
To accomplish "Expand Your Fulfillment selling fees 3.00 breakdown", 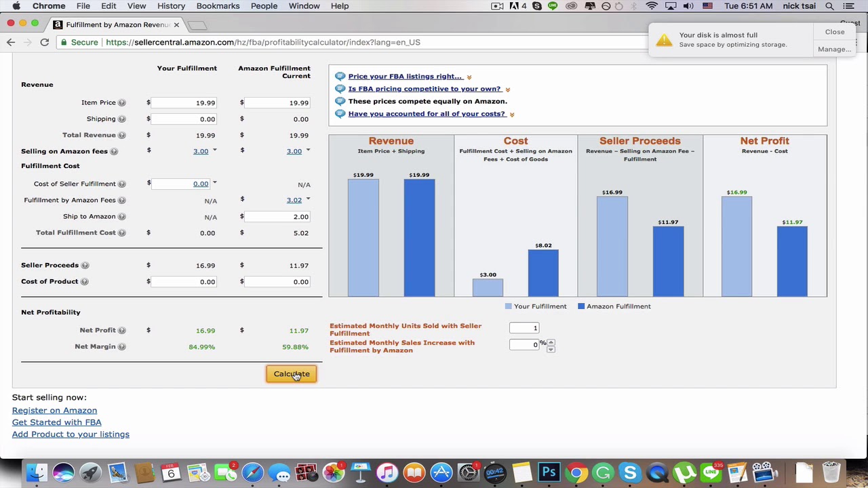I will 214,150.
